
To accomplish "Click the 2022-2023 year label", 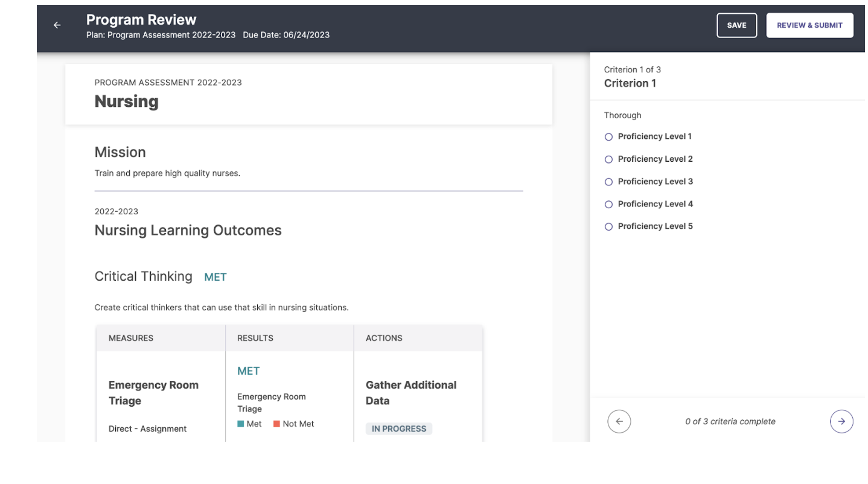I will click(116, 211).
